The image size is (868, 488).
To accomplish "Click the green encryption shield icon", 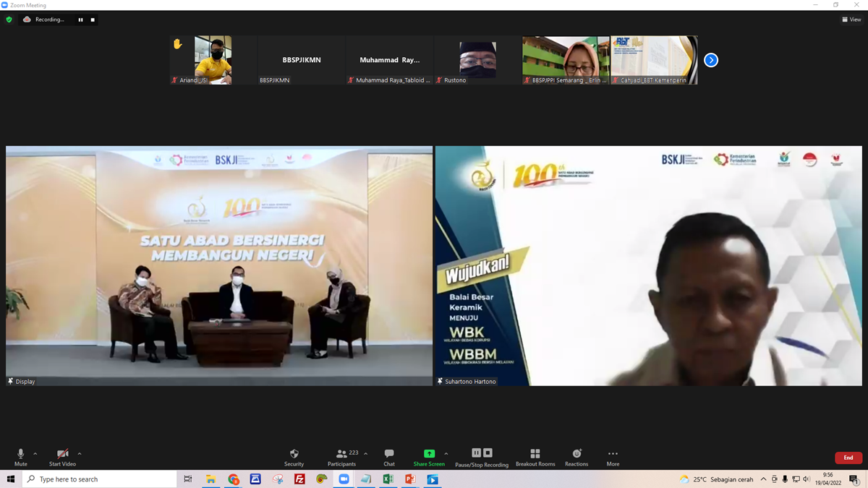I will click(x=9, y=20).
